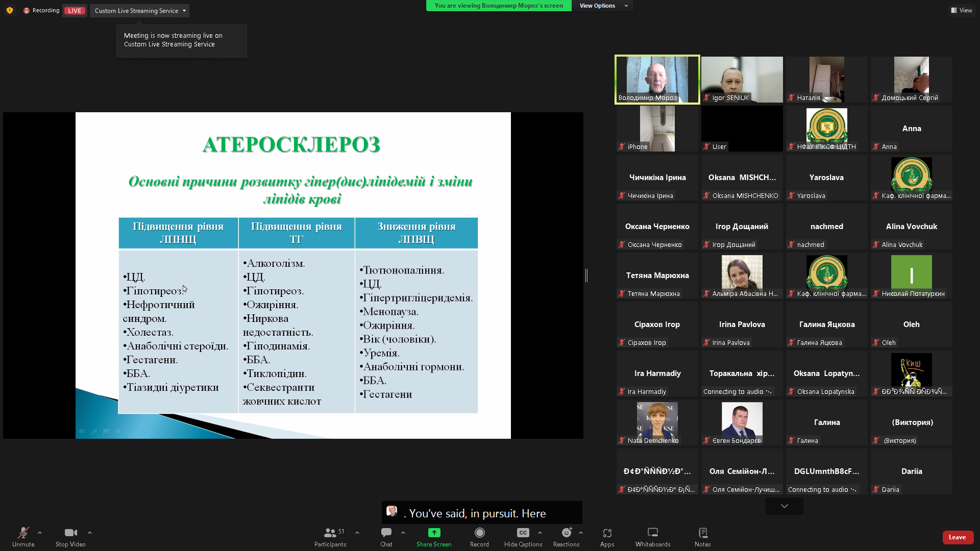Click the pen annotation icon on slide corner
980x551 pixels.
pos(94,432)
